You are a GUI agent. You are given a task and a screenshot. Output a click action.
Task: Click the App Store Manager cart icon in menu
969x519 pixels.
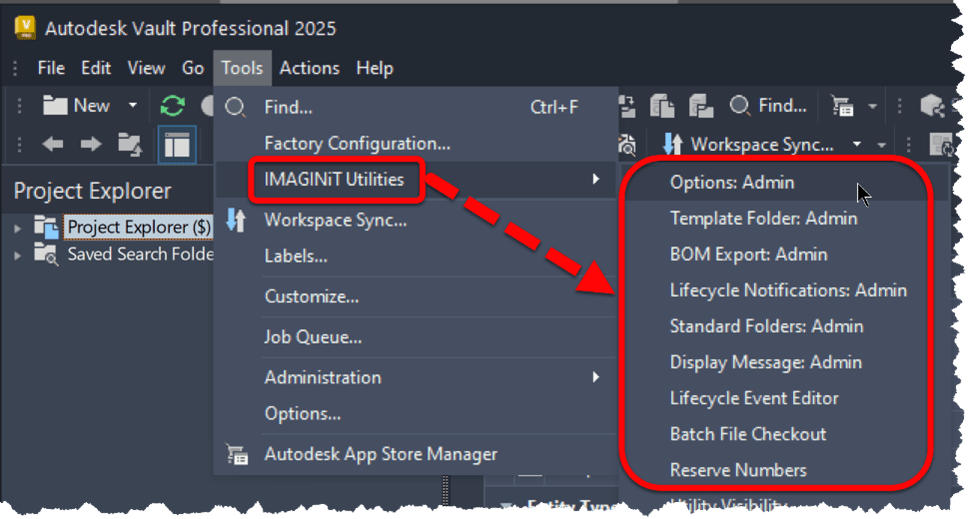pos(237,454)
